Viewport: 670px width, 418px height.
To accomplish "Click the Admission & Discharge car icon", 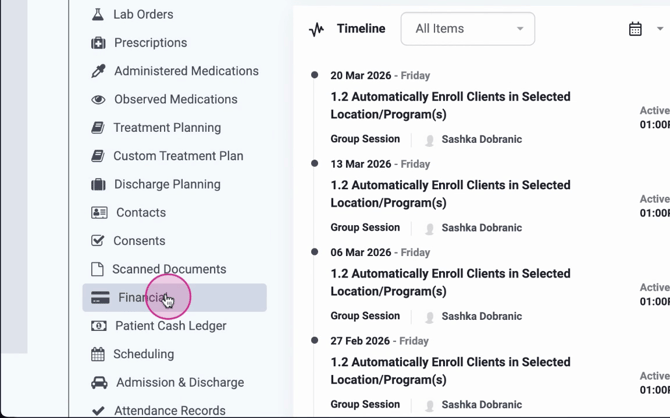I will pyautogui.click(x=99, y=383).
